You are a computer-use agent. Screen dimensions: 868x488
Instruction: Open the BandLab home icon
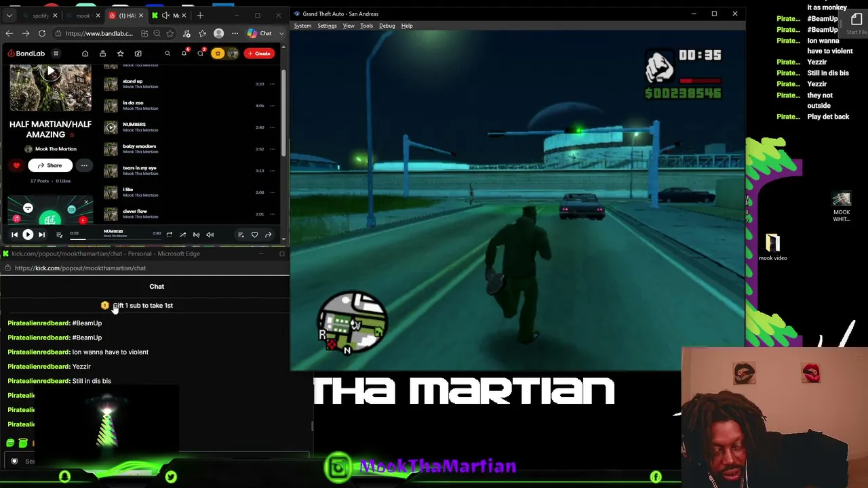pyautogui.click(x=85, y=54)
